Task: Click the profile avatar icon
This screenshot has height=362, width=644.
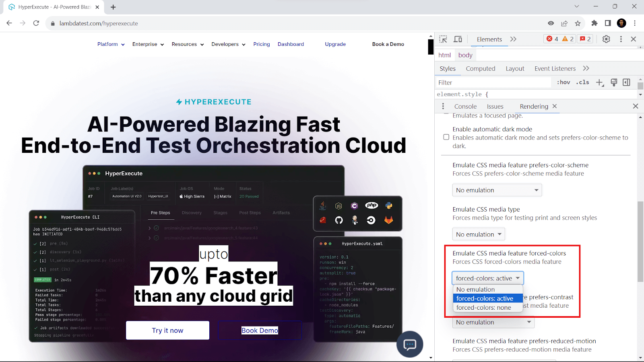Action: click(x=621, y=23)
